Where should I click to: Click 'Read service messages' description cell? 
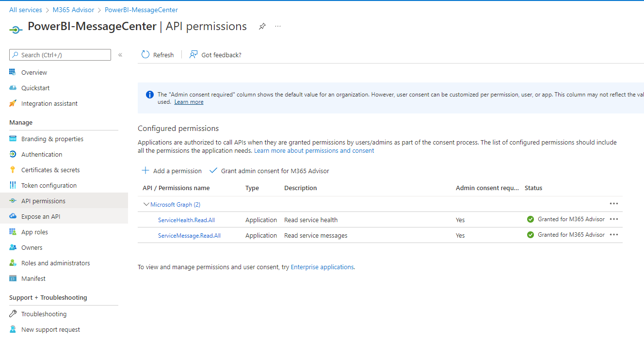point(316,235)
